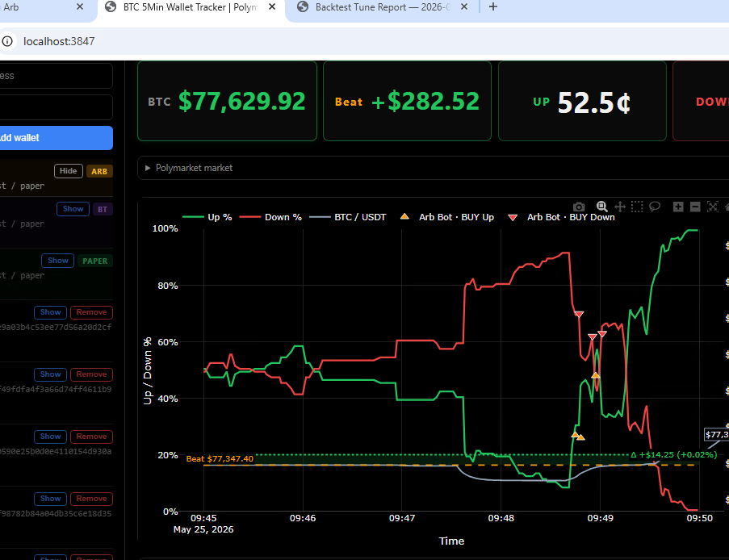Click the Up / Down % axis title

148,371
